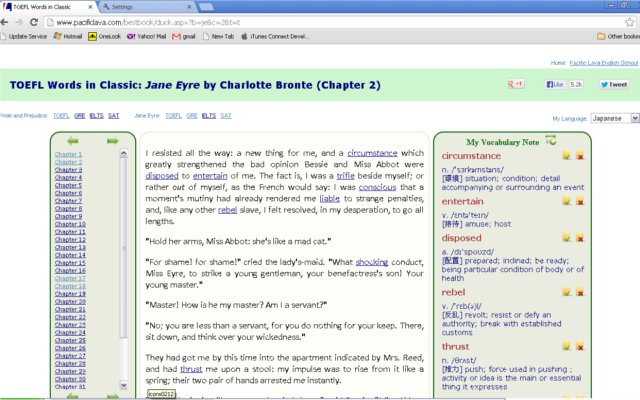This screenshot has width=640, height=400.
Task: Remove 'entertain' using red X icon
Action: [x=580, y=201]
